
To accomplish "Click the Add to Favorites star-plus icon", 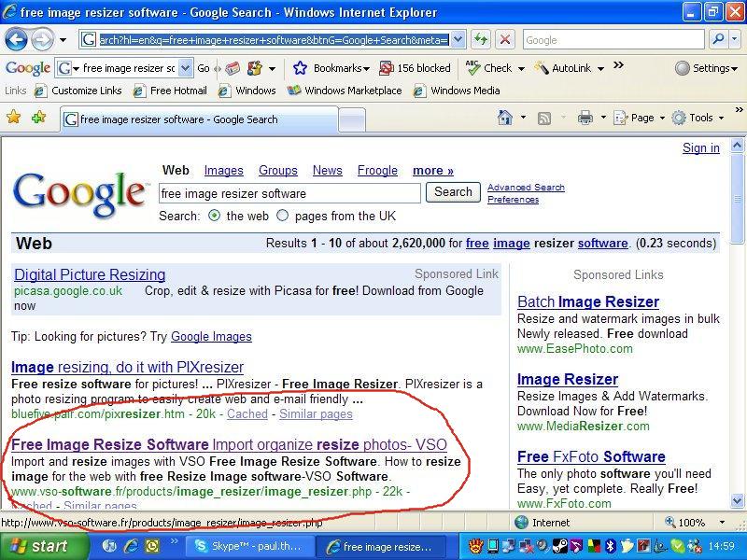I will tap(38, 118).
